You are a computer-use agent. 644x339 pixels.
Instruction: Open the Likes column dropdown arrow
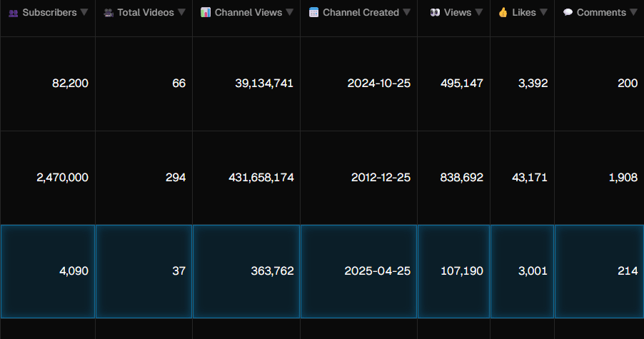(543, 12)
